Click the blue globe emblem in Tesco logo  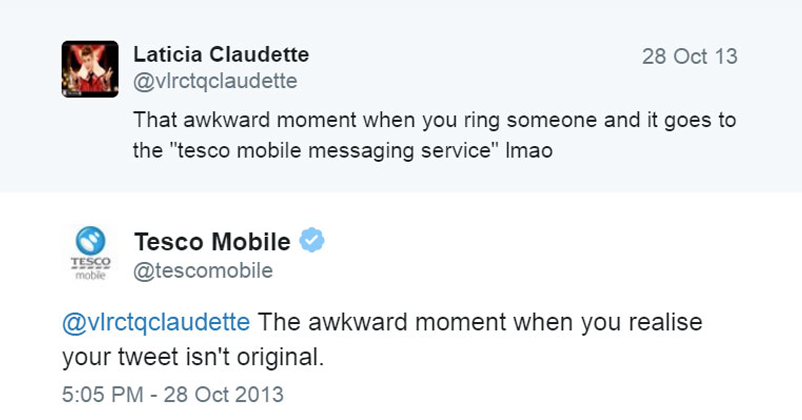click(x=91, y=242)
